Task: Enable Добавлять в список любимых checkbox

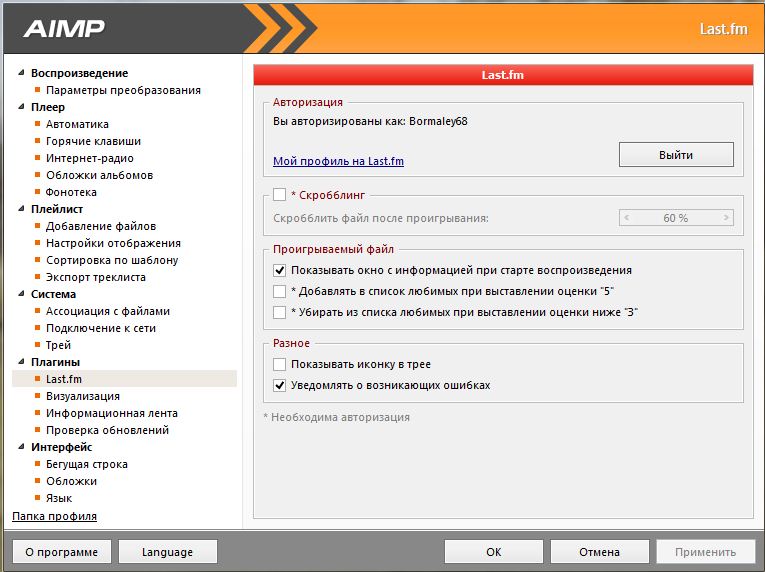Action: point(280,291)
